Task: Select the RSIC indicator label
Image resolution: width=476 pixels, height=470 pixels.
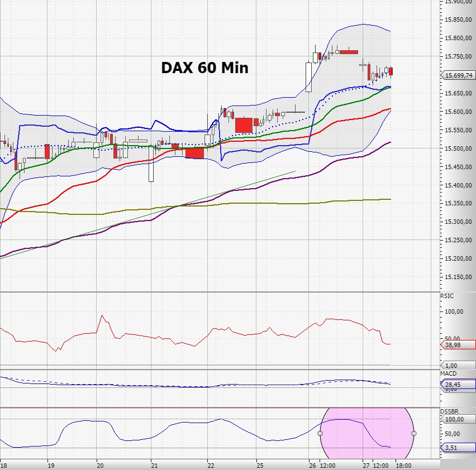Action: click(446, 296)
